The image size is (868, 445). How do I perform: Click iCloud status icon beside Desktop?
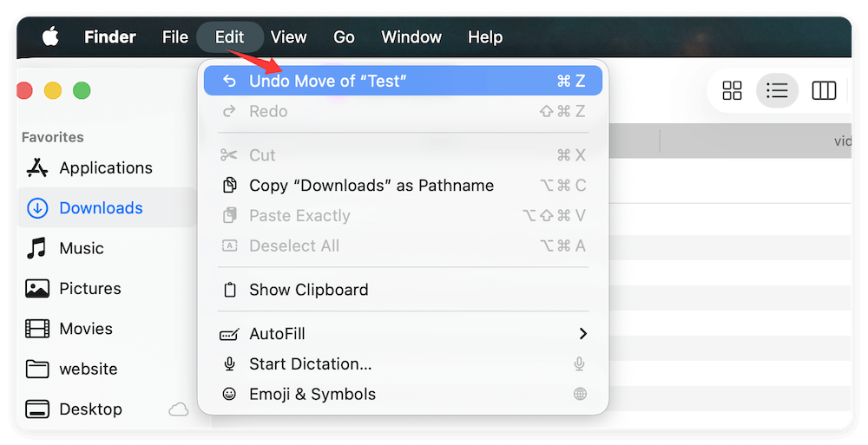pyautogui.click(x=179, y=409)
